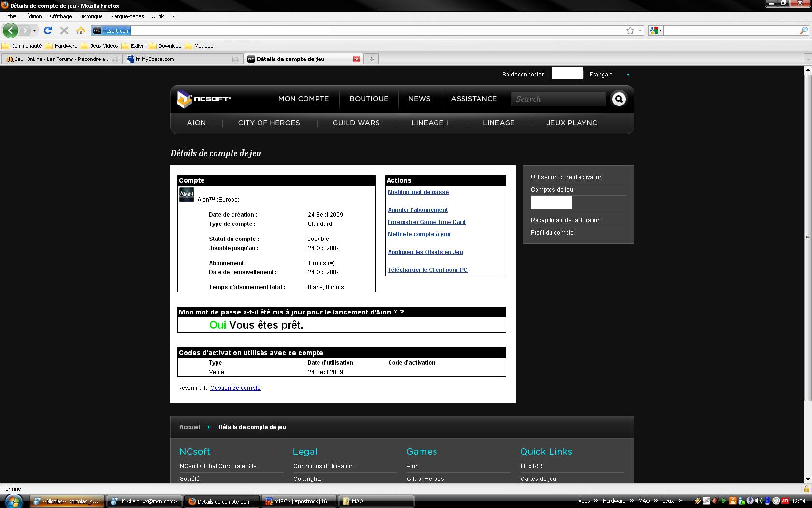This screenshot has width=812, height=508.
Task: Click the home icon in the toolbar
Action: click(x=81, y=30)
